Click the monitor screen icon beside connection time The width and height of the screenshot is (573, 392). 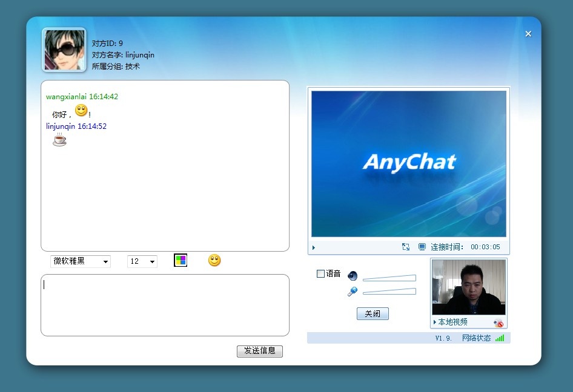coord(422,247)
